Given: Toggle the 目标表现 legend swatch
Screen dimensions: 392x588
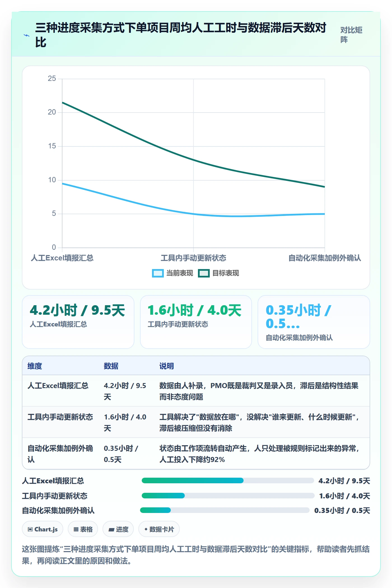Looking at the screenshot, I should click(204, 273).
